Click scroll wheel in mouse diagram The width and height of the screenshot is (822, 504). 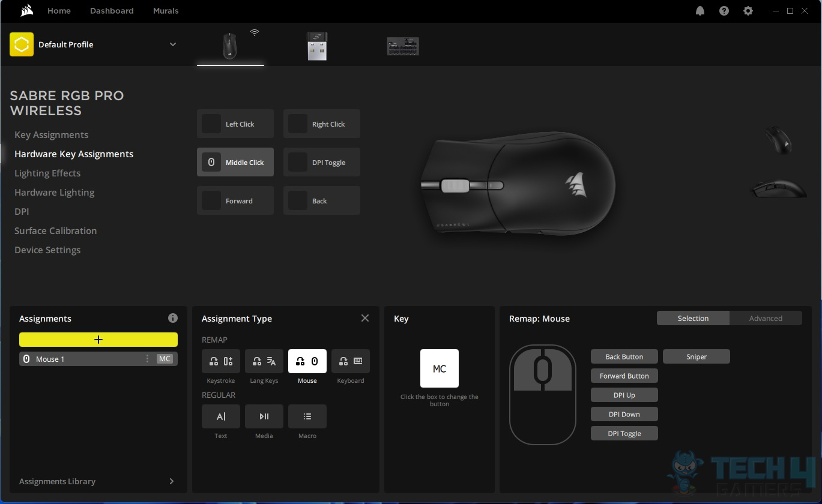pyautogui.click(x=543, y=369)
